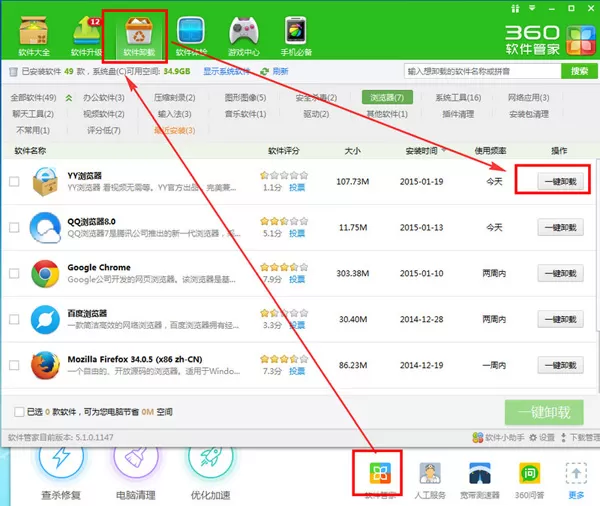600x506 pixels.
Task: Tick the Google Chrome checkbox
Action: 14,273
